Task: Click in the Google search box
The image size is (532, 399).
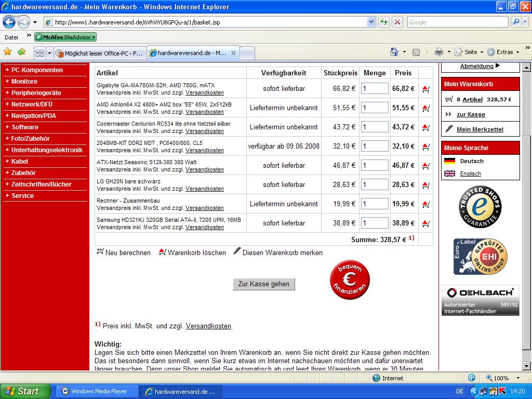Action: [x=457, y=22]
